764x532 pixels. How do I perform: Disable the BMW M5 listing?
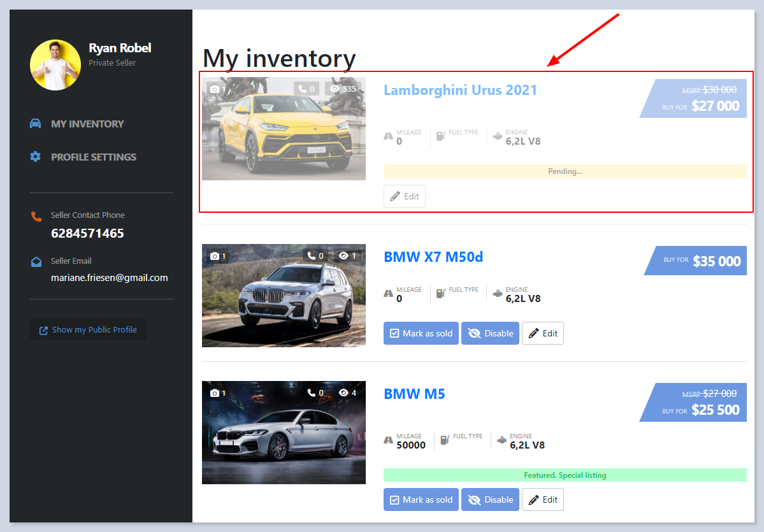pyautogui.click(x=490, y=500)
